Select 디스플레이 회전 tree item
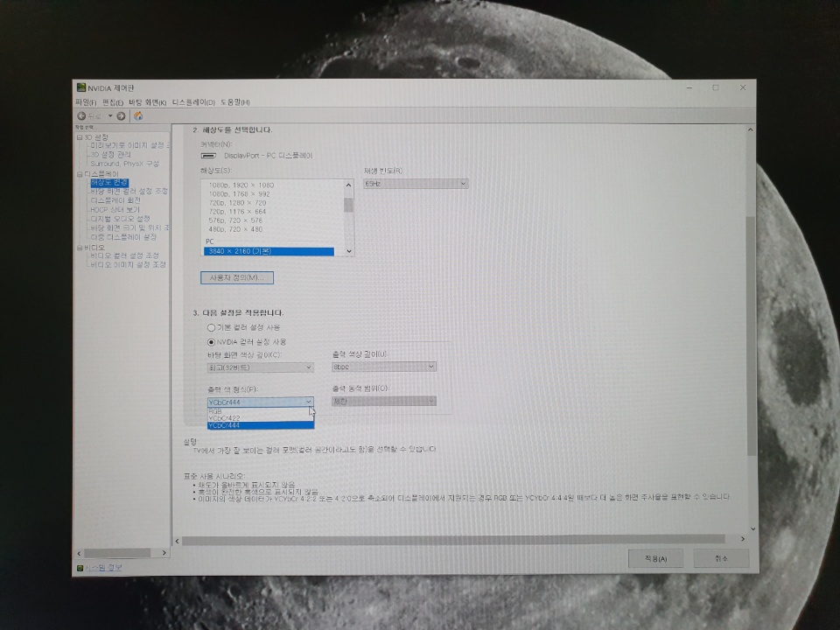 pyautogui.click(x=115, y=200)
